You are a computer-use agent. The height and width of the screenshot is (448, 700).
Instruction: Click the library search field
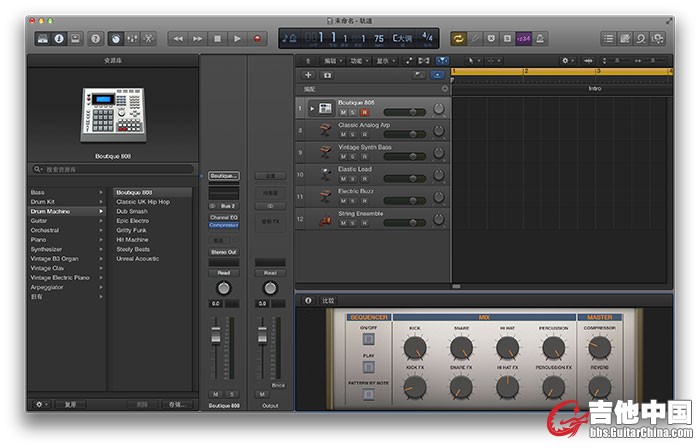click(x=113, y=169)
